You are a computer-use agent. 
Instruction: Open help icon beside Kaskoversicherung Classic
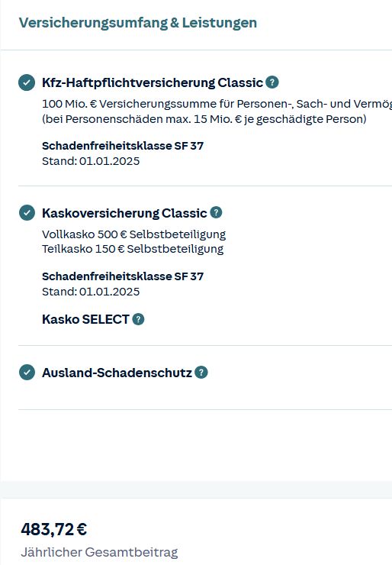point(216,212)
